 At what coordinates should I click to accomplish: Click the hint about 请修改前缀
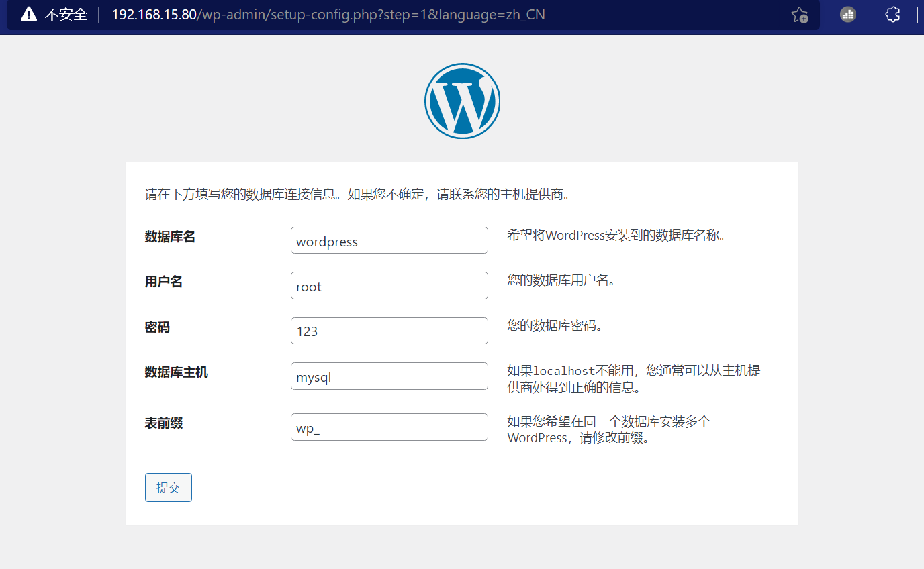[x=609, y=430]
